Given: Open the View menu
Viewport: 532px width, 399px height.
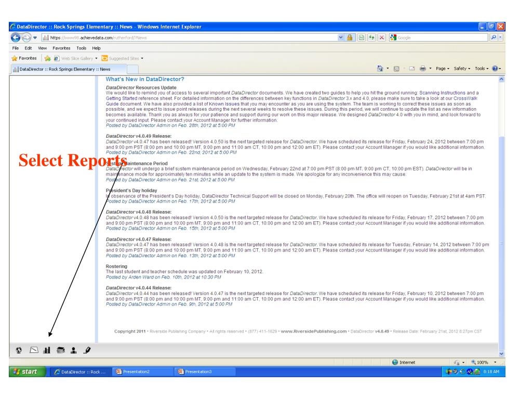Looking at the screenshot, I should [42, 48].
